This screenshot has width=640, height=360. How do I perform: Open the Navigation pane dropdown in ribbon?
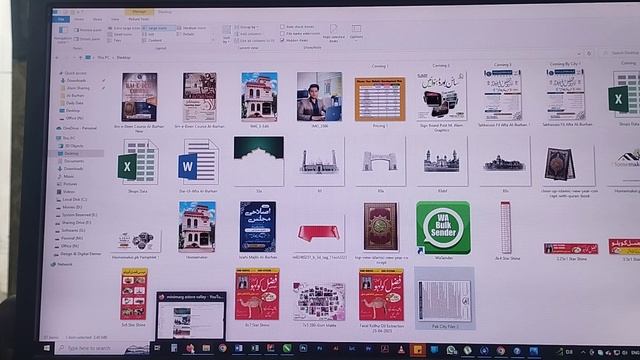(x=62, y=35)
